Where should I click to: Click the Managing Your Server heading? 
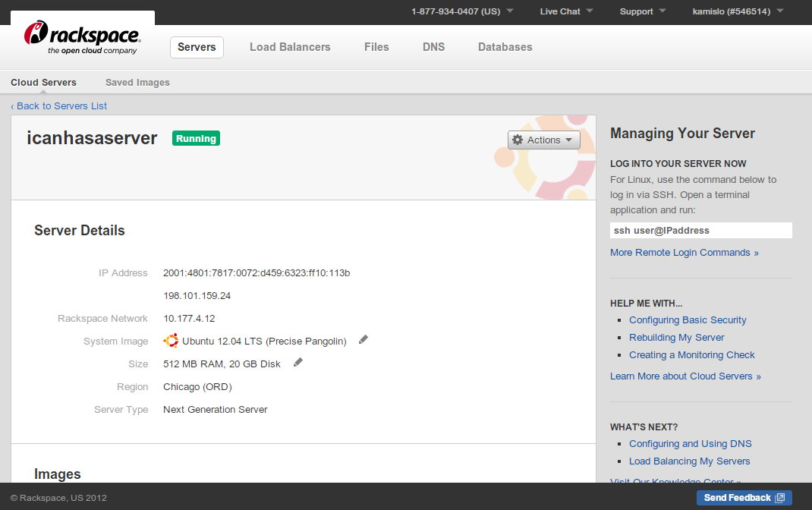coord(682,133)
